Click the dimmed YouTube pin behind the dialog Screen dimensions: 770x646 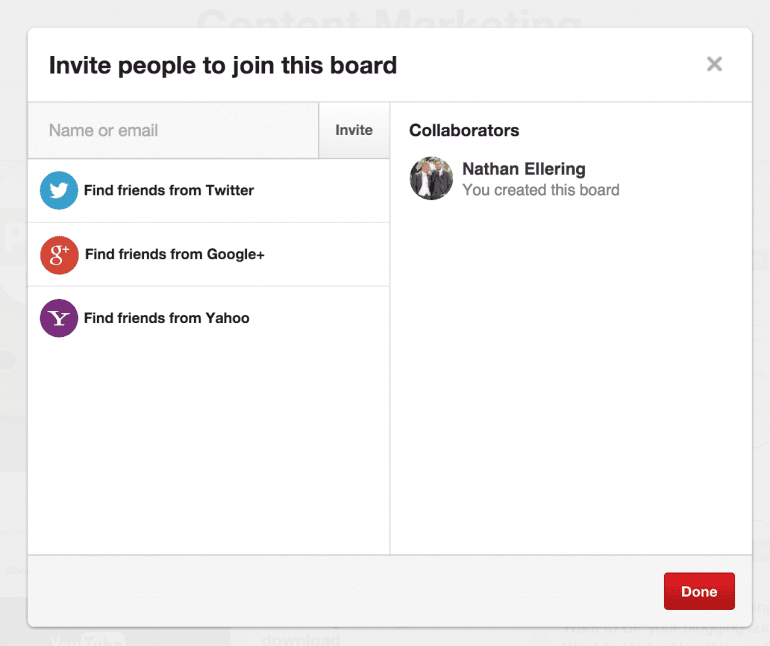86,638
